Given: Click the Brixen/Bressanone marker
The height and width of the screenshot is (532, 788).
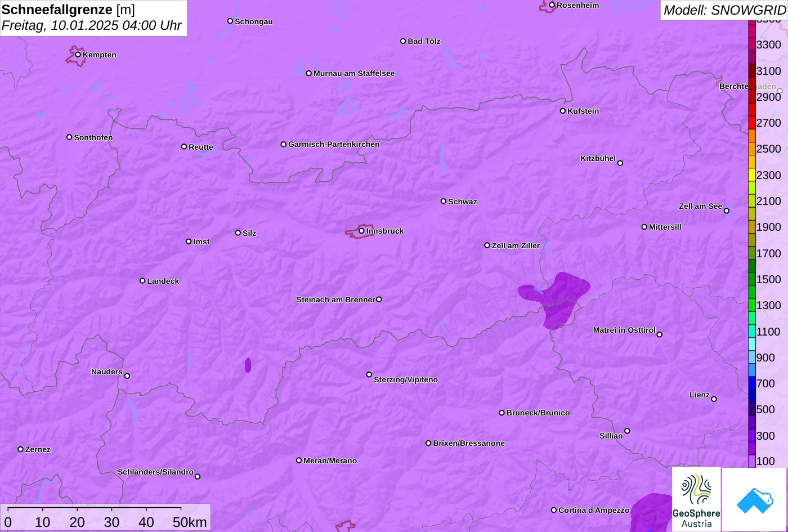Looking at the screenshot, I should (428, 443).
